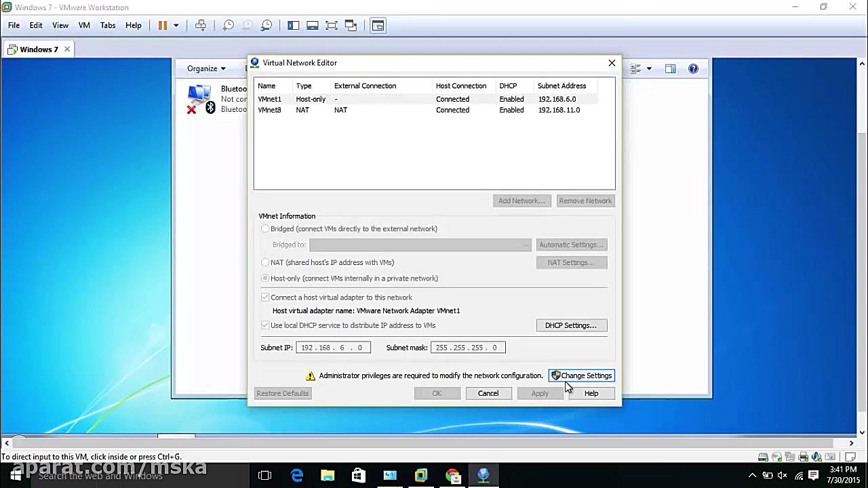Open the VM menu
This screenshot has width=868, height=488.
coord(84,25)
